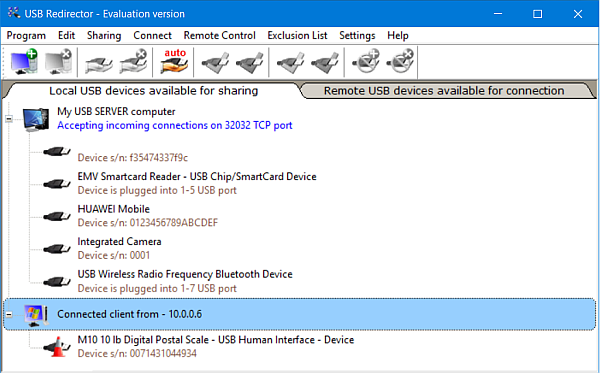Screen dimensions: 600x373
Task: Select Local USB devices available for sharing tab
Action: point(153,91)
